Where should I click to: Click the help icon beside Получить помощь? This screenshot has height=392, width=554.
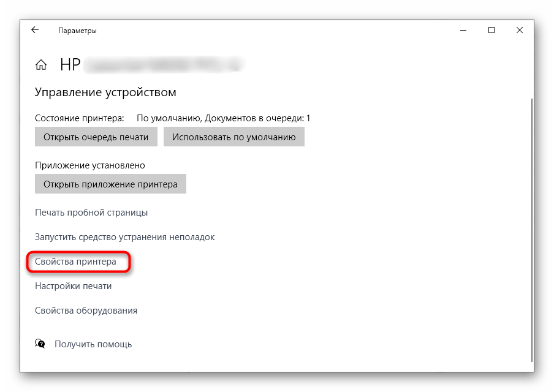[x=39, y=344]
